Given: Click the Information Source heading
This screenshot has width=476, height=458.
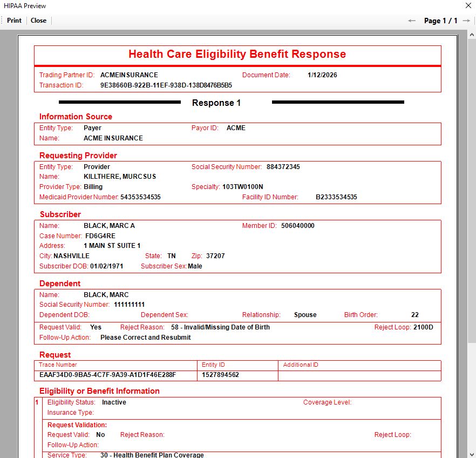Looking at the screenshot, I should point(76,117).
